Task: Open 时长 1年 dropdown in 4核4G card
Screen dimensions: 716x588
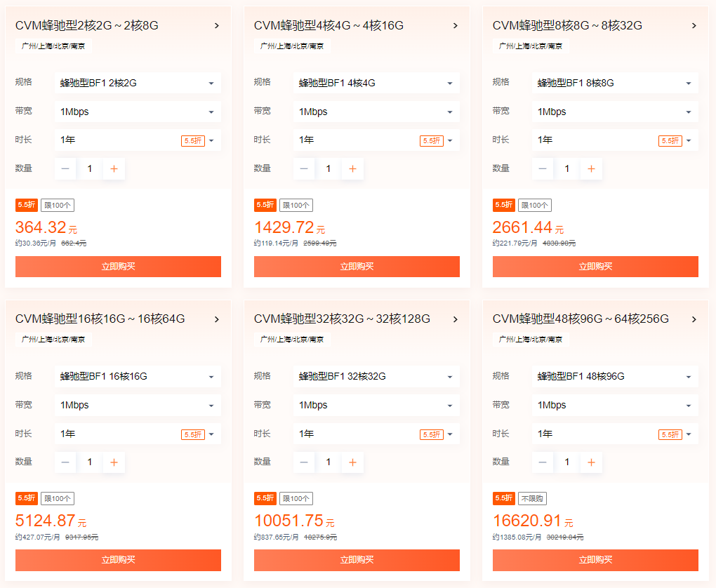Action: [376, 140]
